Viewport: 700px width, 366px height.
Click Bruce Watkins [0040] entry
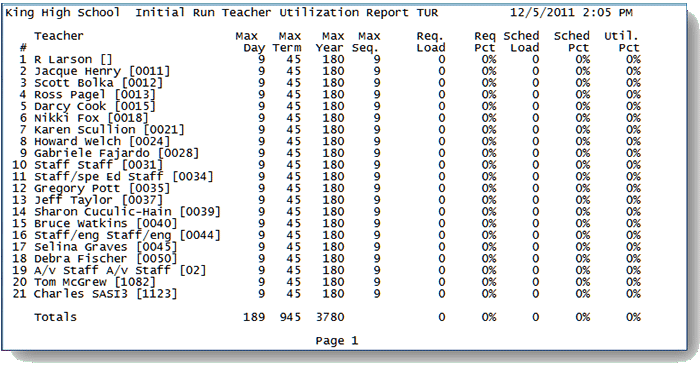click(106, 224)
